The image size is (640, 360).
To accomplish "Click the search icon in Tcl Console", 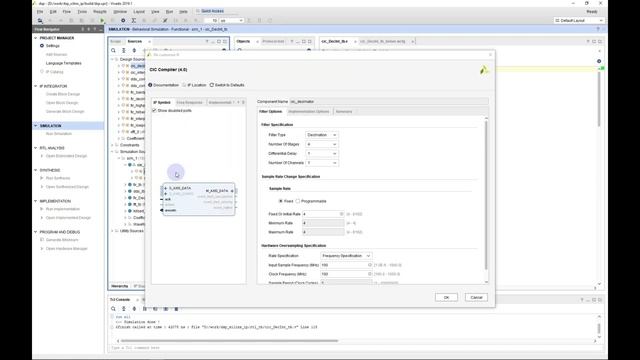I will click(113, 309).
